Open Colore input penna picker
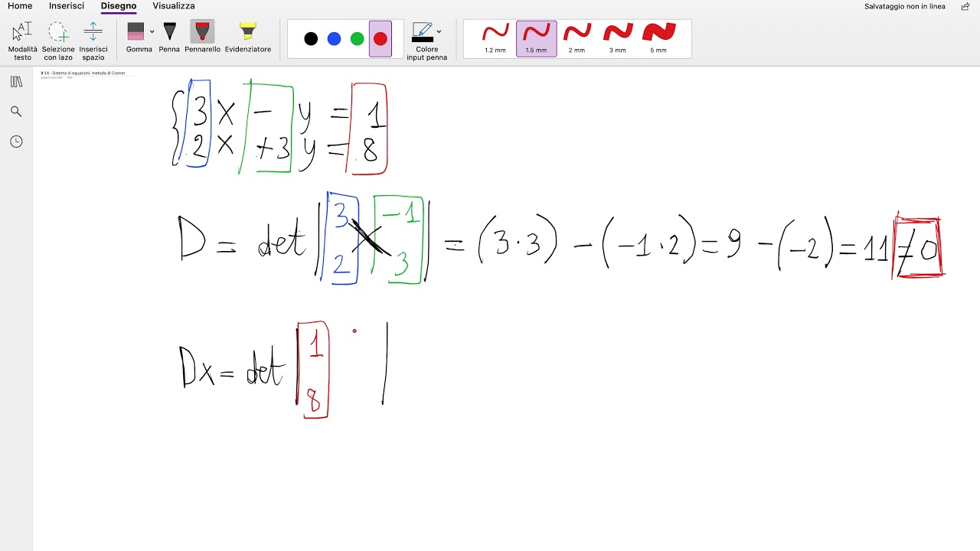This screenshot has width=980, height=551. click(x=426, y=41)
